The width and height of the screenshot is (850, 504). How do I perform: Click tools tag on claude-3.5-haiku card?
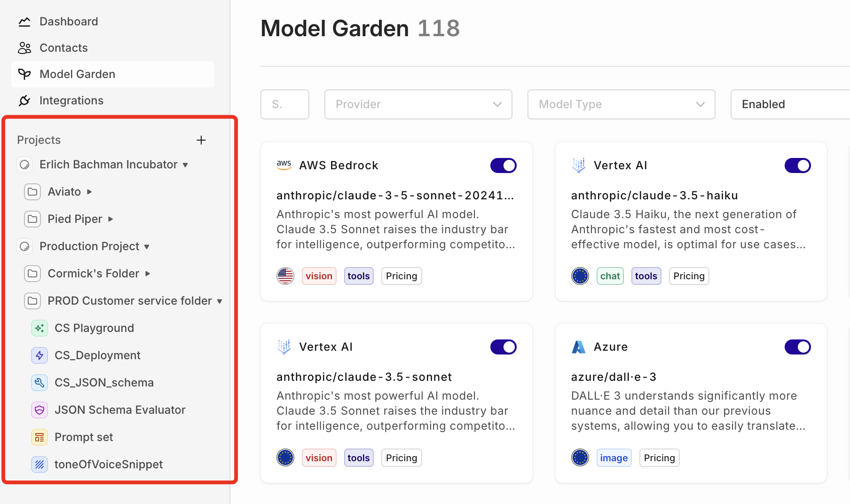pyautogui.click(x=646, y=276)
